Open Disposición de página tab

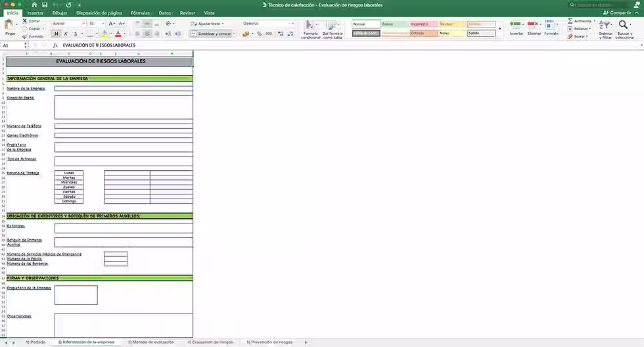point(99,13)
